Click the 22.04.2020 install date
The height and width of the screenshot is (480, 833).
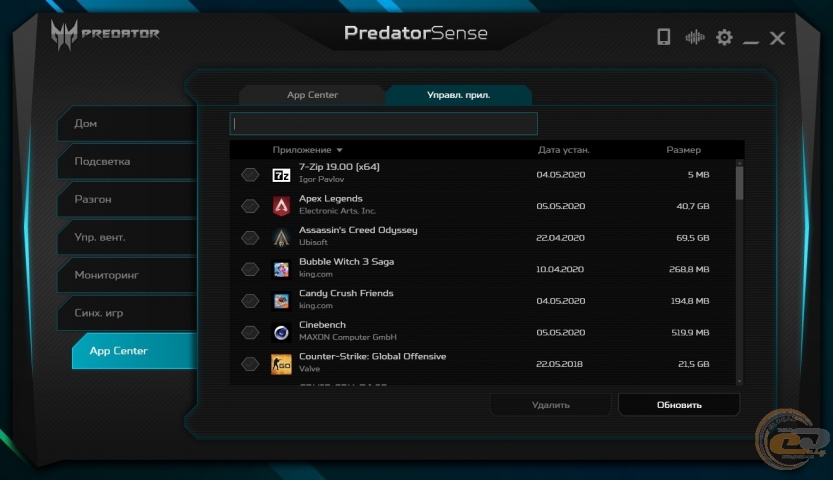[x=560, y=238]
